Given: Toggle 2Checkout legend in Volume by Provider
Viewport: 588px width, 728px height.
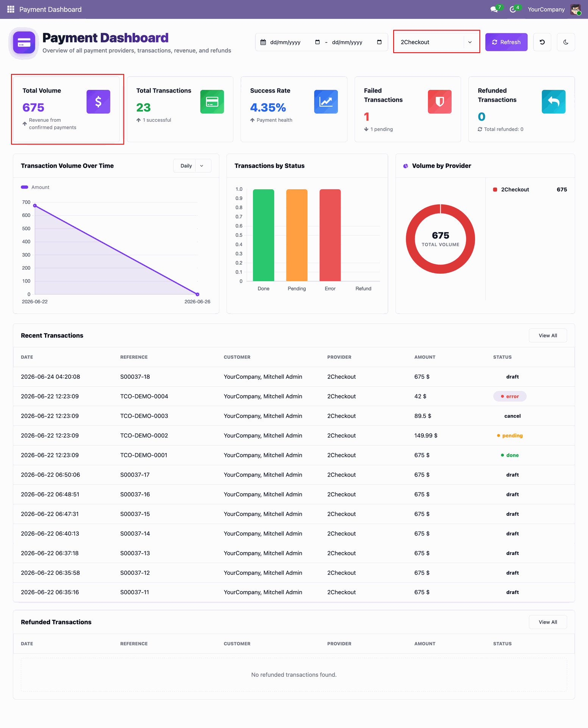Looking at the screenshot, I should 511,190.
